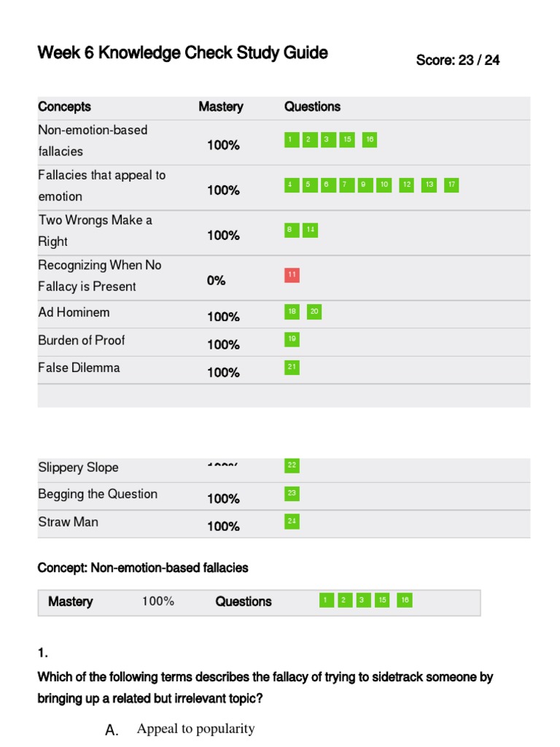Click the Score: 23 / 24 text

coord(458,61)
